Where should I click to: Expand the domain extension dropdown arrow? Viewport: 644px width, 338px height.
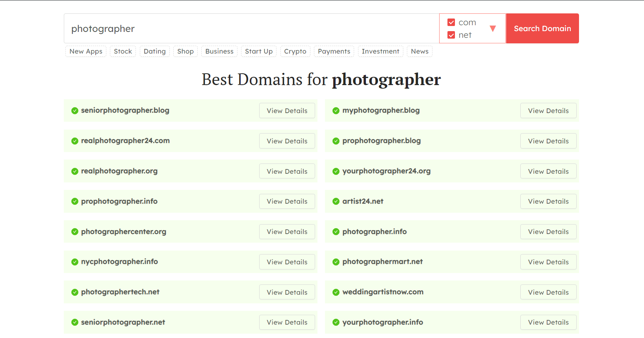[492, 28]
